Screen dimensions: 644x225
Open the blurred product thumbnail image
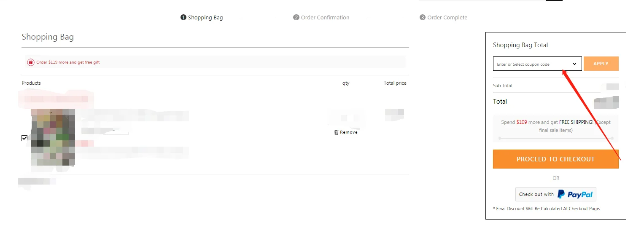pyautogui.click(x=53, y=137)
